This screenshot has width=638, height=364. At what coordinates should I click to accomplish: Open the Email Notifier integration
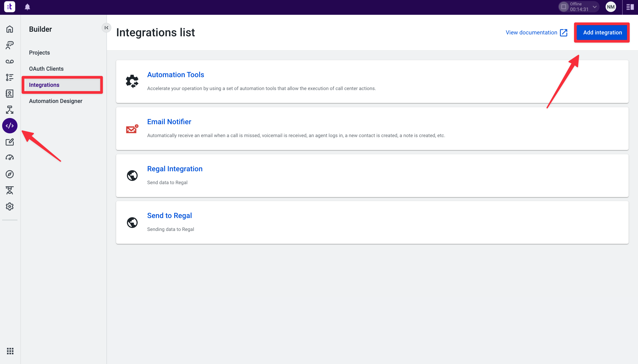pyautogui.click(x=169, y=122)
